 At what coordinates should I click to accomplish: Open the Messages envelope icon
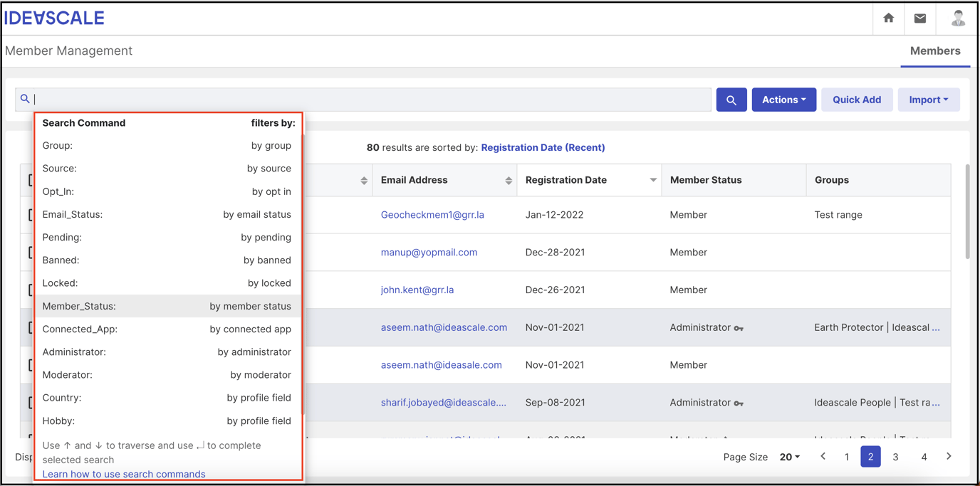(920, 18)
